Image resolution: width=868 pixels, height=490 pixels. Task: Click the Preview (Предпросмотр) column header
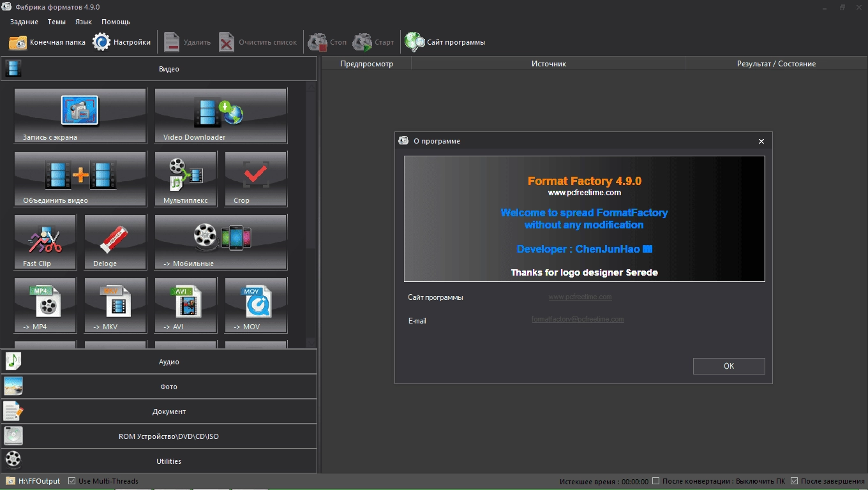[x=366, y=64]
